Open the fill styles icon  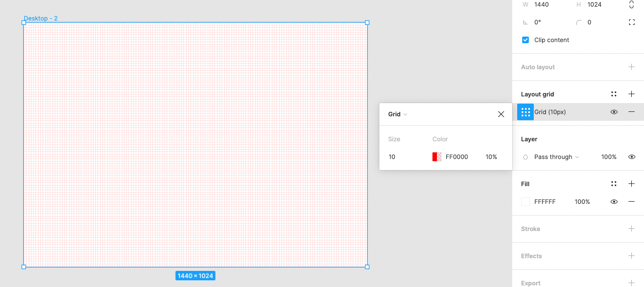click(x=614, y=184)
